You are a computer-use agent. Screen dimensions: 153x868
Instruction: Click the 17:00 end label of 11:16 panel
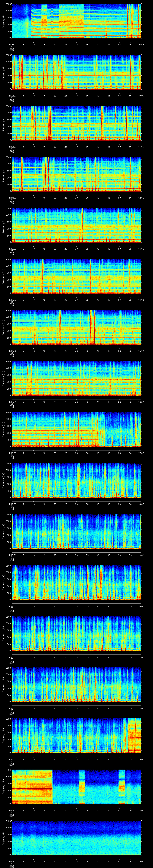click(x=141, y=453)
